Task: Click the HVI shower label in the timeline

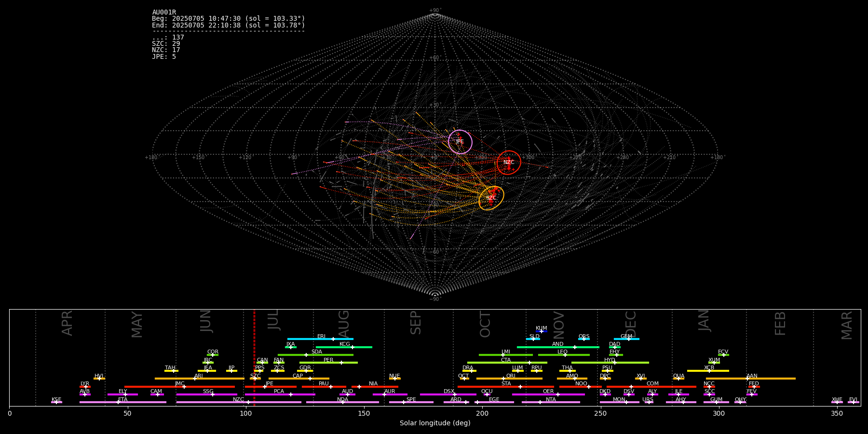Action: (x=99, y=376)
